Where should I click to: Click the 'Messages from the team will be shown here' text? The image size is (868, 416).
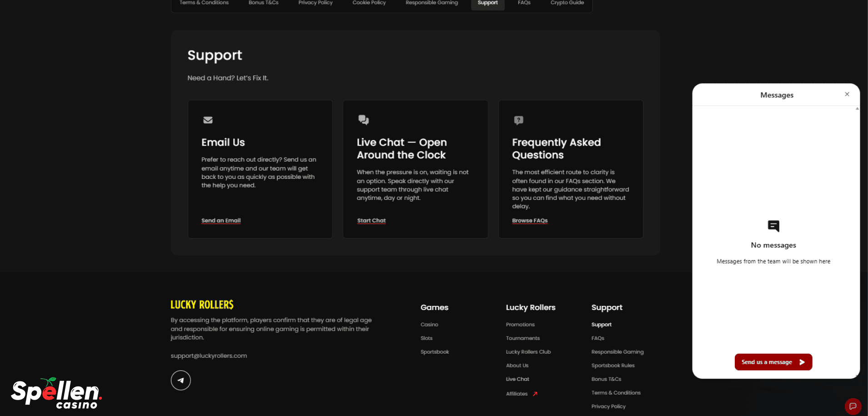773,262
